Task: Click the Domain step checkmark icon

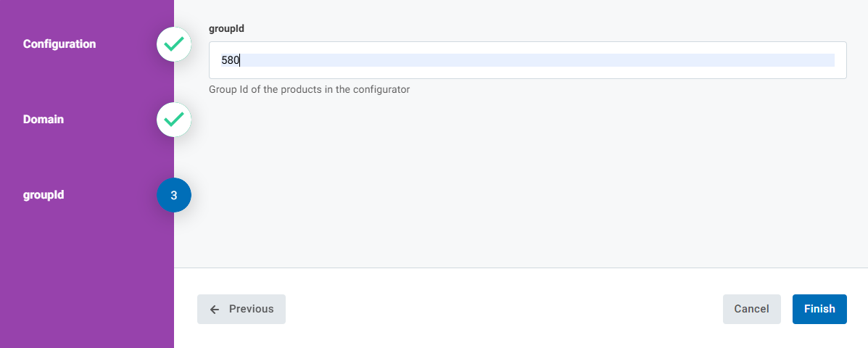Action: [173, 120]
